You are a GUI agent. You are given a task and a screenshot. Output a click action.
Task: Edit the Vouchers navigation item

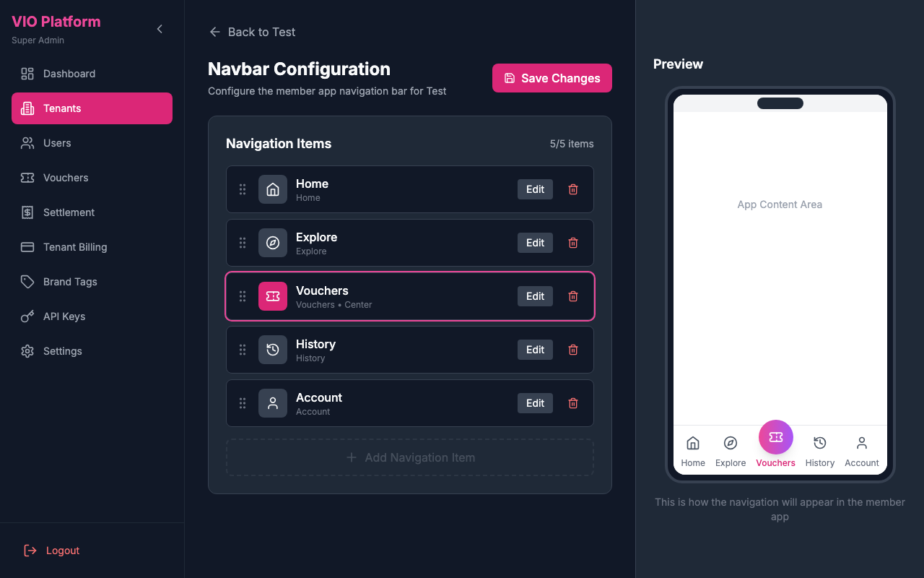534,296
